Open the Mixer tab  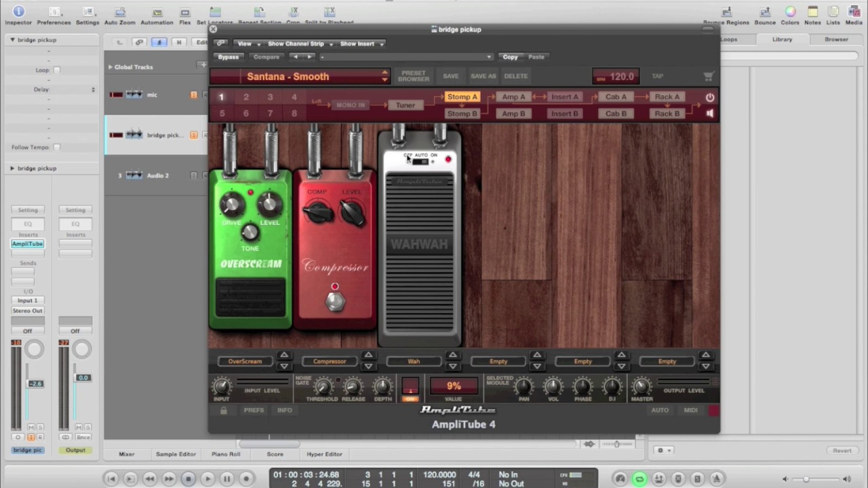pyautogui.click(x=127, y=454)
